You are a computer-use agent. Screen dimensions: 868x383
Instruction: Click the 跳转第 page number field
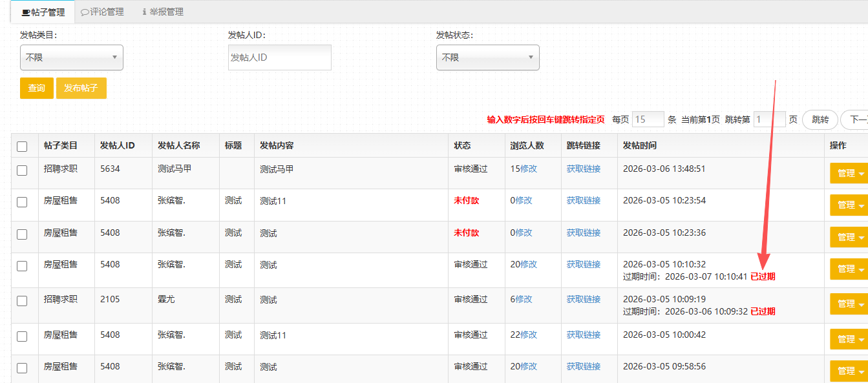point(769,119)
